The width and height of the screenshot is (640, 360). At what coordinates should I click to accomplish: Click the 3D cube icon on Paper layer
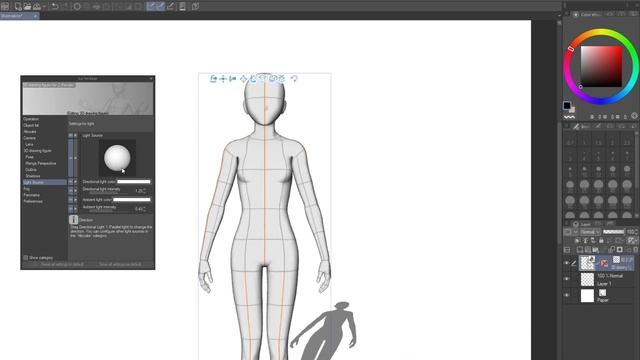tap(602, 293)
